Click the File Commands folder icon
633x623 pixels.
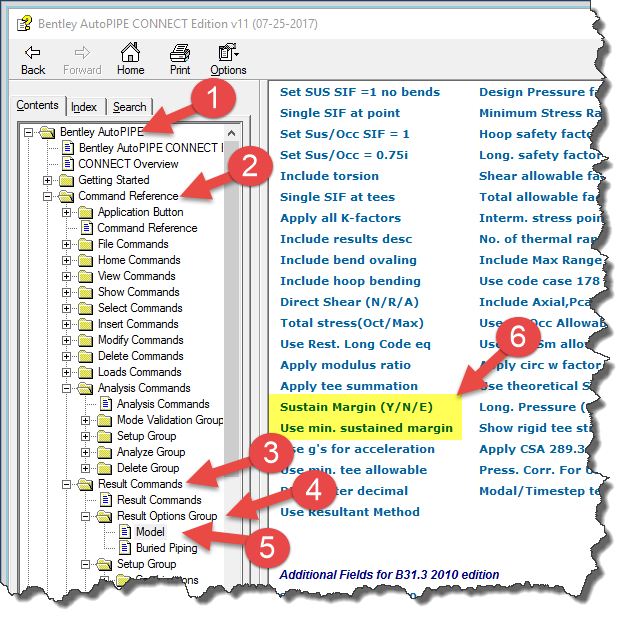coord(85,244)
